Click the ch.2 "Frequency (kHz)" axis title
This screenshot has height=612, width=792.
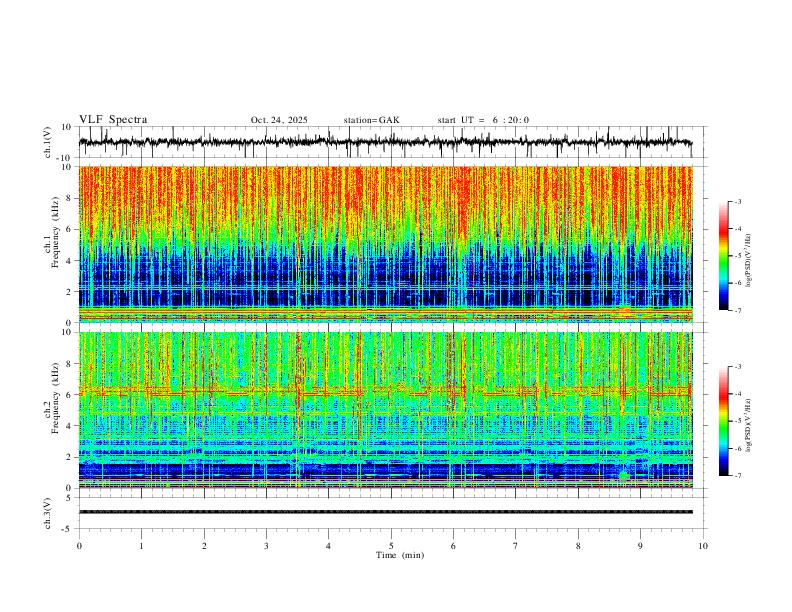click(55, 398)
